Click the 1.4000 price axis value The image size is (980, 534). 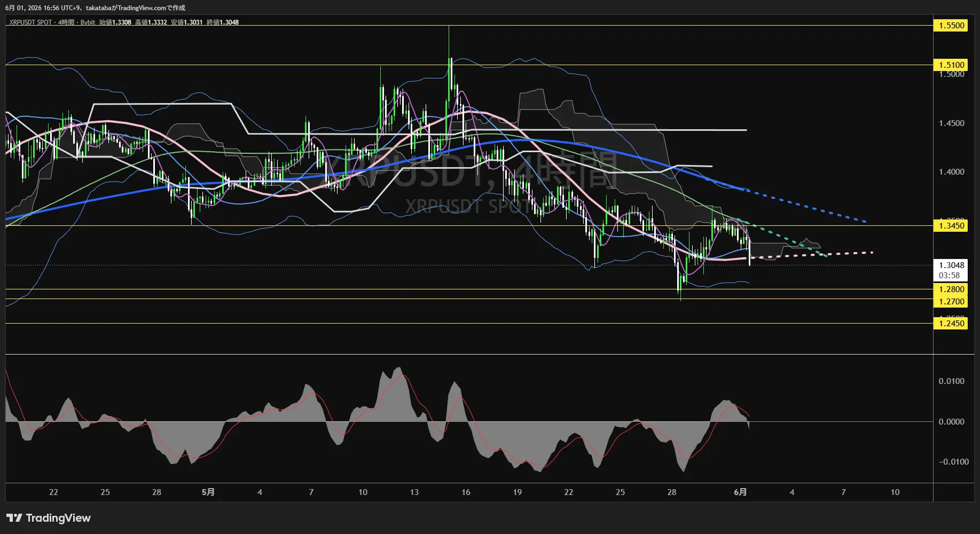952,172
